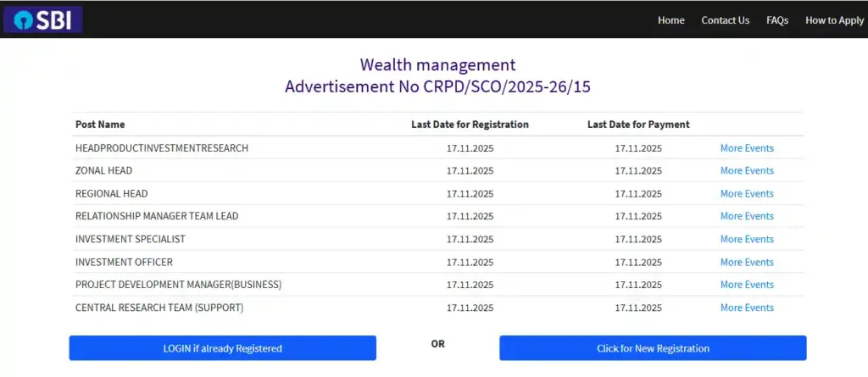
Task: Open More Events for Relationship Manager Team Lead
Action: 746,216
